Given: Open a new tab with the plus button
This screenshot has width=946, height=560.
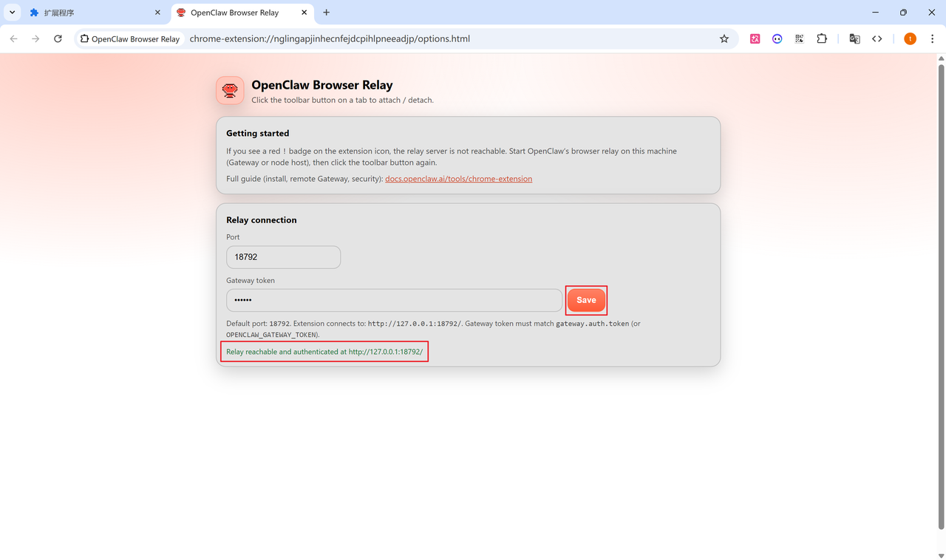Looking at the screenshot, I should pyautogui.click(x=327, y=13).
